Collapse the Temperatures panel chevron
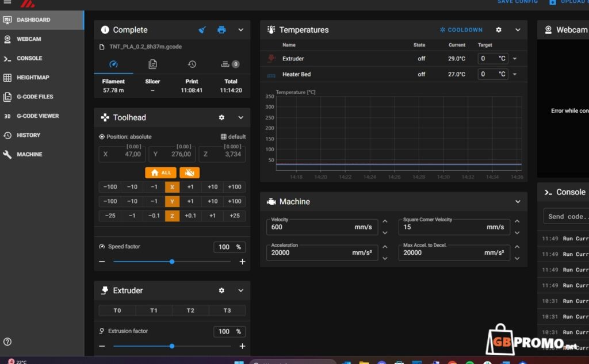 click(518, 30)
